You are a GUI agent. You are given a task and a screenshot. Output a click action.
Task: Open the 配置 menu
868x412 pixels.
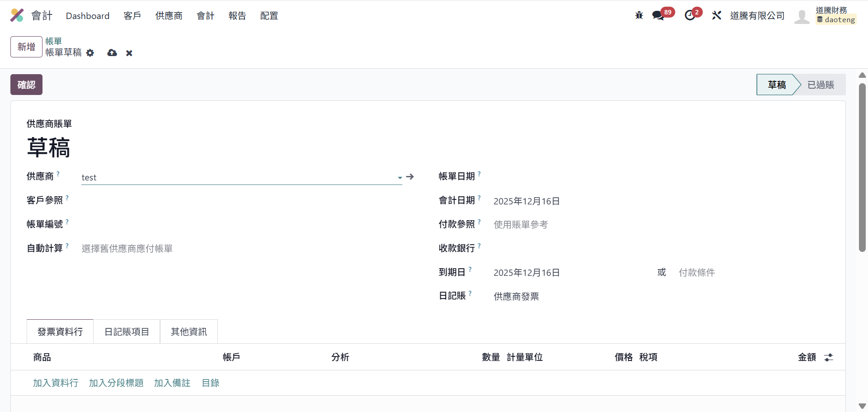pyautogui.click(x=269, y=16)
